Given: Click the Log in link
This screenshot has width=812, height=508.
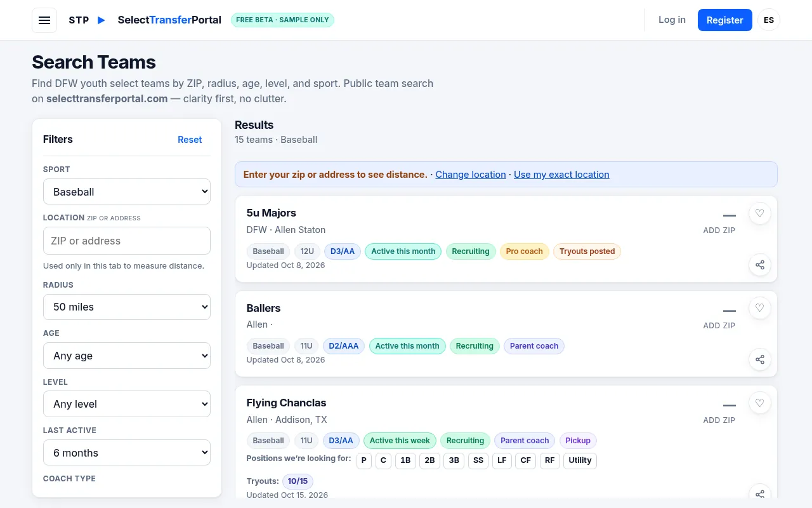Looking at the screenshot, I should point(672,20).
